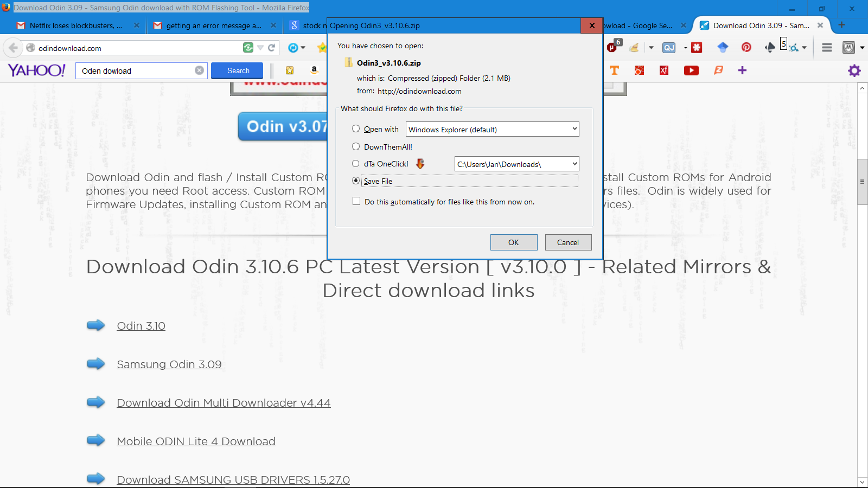The height and width of the screenshot is (488, 868).
Task: Switch to the 'Netflix loses blockbusters' tab
Action: pyautogui.click(x=75, y=25)
